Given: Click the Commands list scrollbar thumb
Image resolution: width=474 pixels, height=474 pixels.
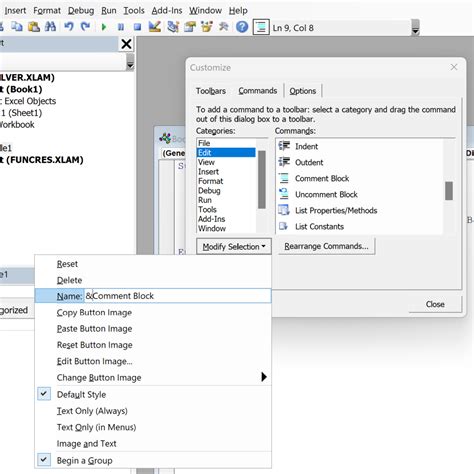Looking at the screenshot, I should coord(449,191).
